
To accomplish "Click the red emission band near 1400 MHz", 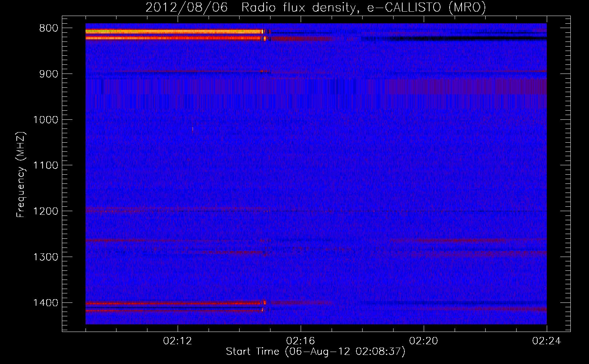I will point(175,303).
